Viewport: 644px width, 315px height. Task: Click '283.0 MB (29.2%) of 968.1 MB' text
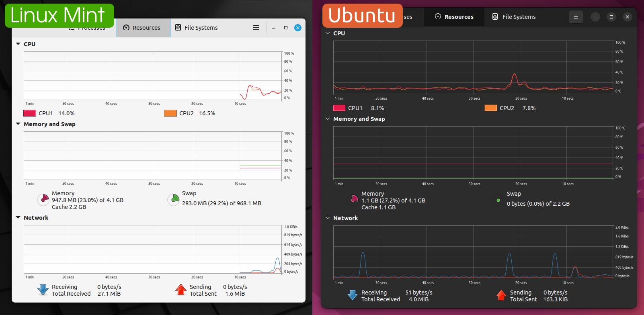[222, 203]
